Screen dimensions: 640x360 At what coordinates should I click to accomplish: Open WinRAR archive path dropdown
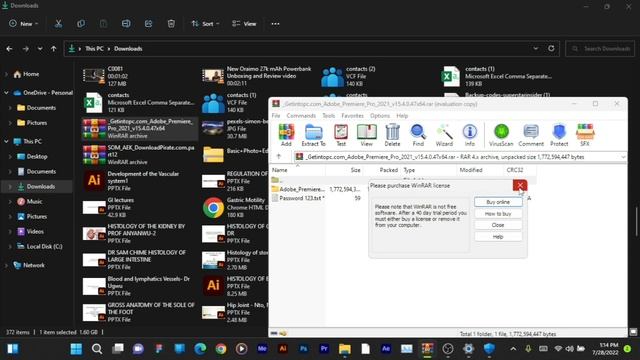pyautogui.click(x=623, y=157)
